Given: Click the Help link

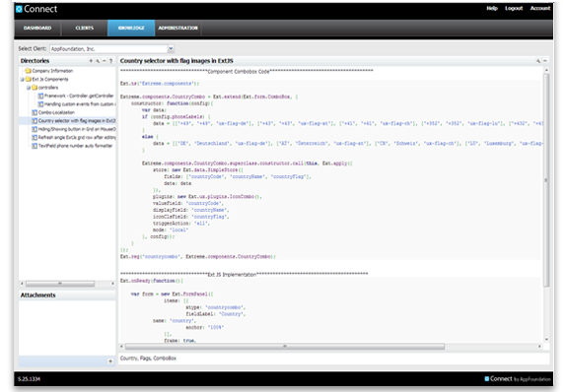Looking at the screenshot, I should [492, 8].
